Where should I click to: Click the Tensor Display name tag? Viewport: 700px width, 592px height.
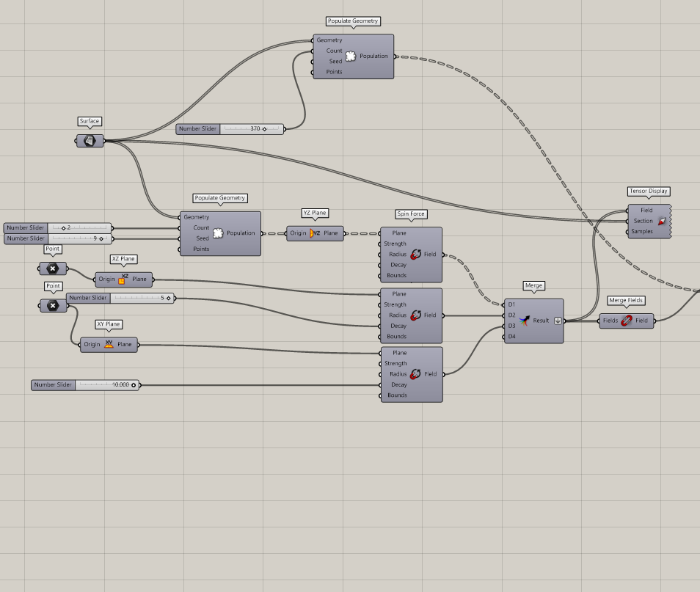click(x=649, y=191)
